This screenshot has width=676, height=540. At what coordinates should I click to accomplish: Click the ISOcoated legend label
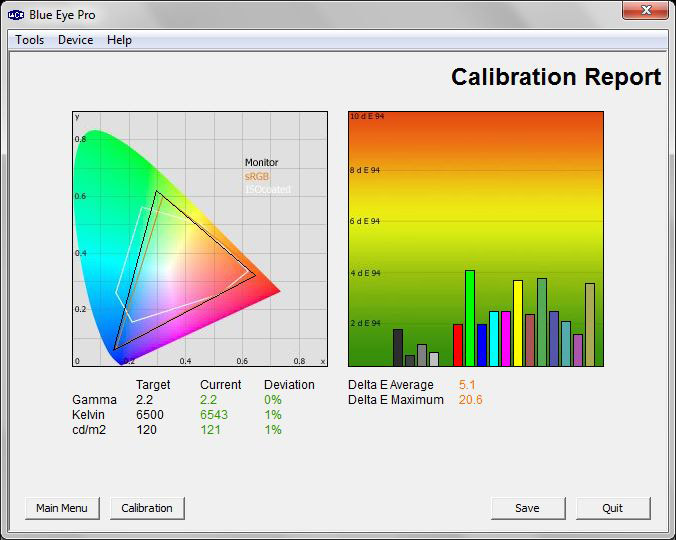pos(267,190)
